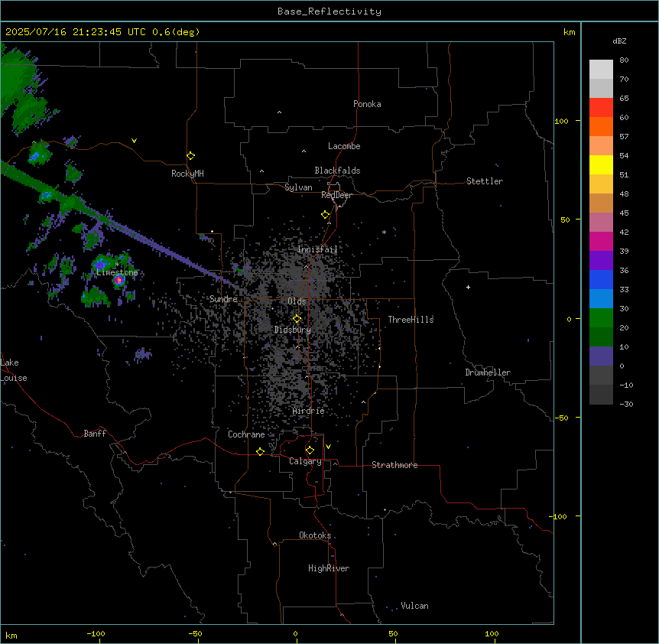The height and width of the screenshot is (644, 659).
Task: Click the yellow v marker northwest of RockyMH
Action: (134, 141)
